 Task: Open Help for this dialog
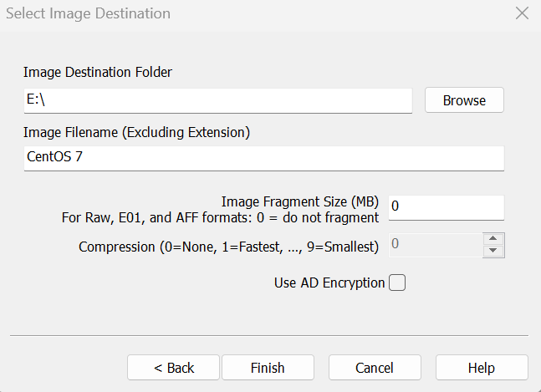[x=482, y=368]
